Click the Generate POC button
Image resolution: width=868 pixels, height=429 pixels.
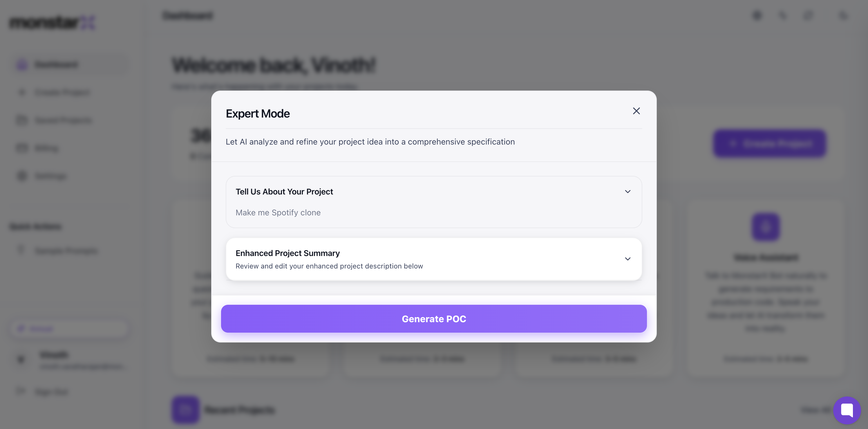click(434, 319)
